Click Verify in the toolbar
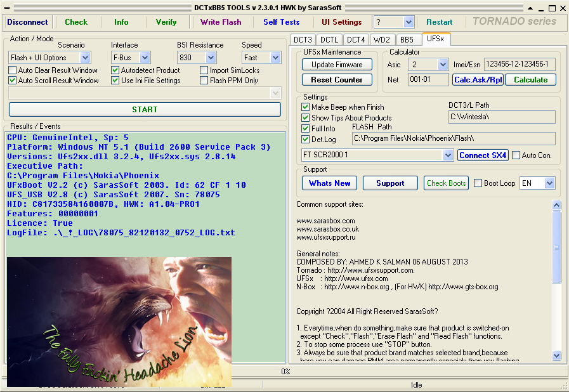This screenshot has height=392, width=569. point(166,22)
